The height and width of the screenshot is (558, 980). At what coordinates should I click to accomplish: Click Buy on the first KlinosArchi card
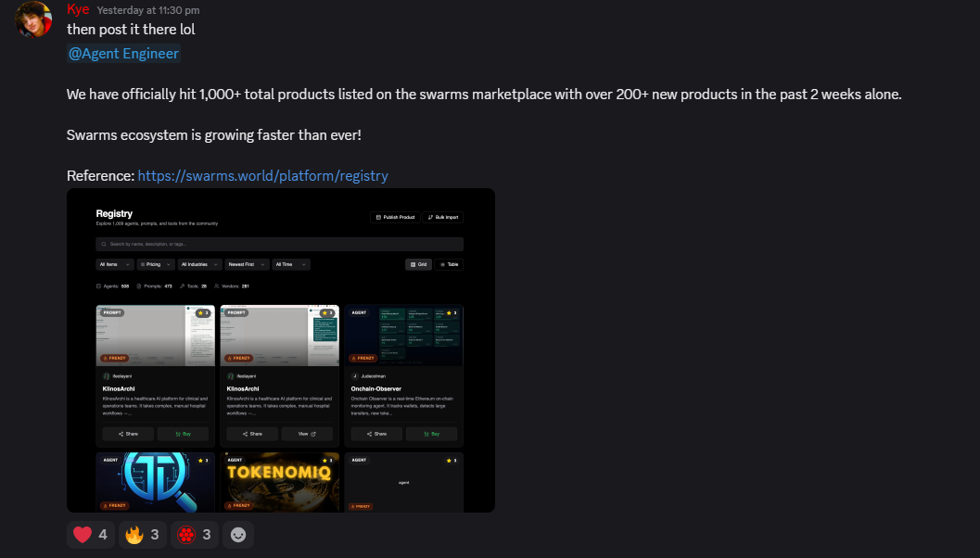pyautogui.click(x=184, y=434)
